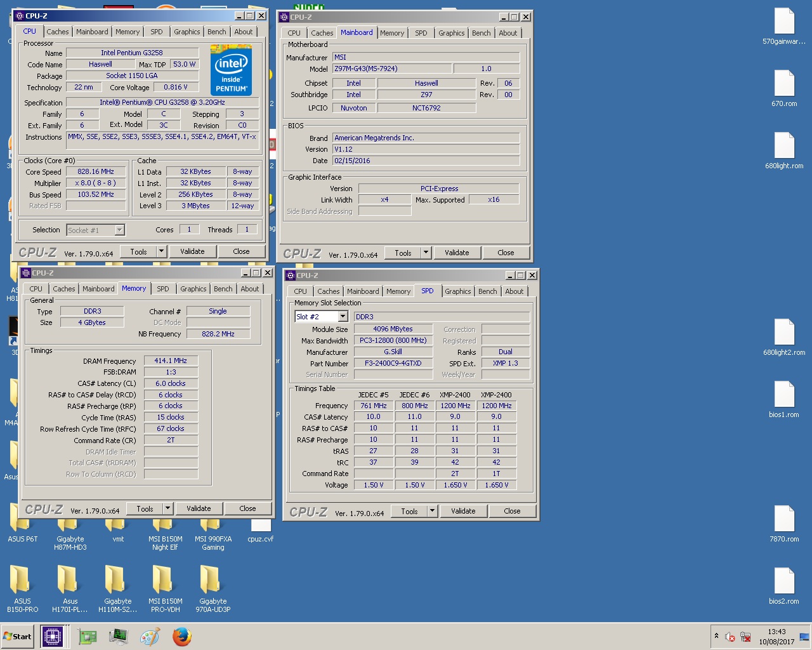Click Validate in the CPU window
Image resolution: width=812 pixels, height=650 pixels.
click(x=192, y=251)
